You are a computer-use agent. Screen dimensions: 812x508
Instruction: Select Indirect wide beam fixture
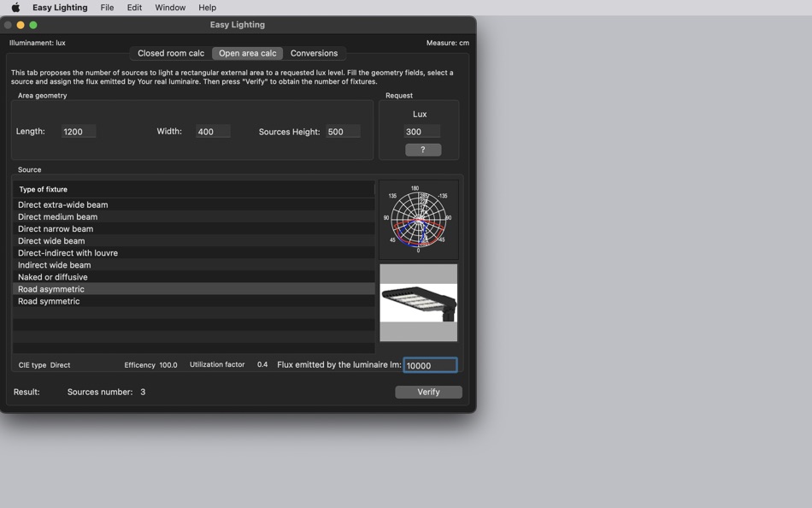[194, 265]
